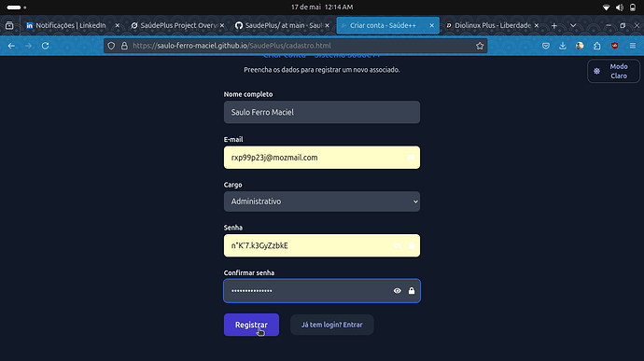644x361 pixels.
Task: Open the extensions puzzle icon
Action: (x=596, y=46)
